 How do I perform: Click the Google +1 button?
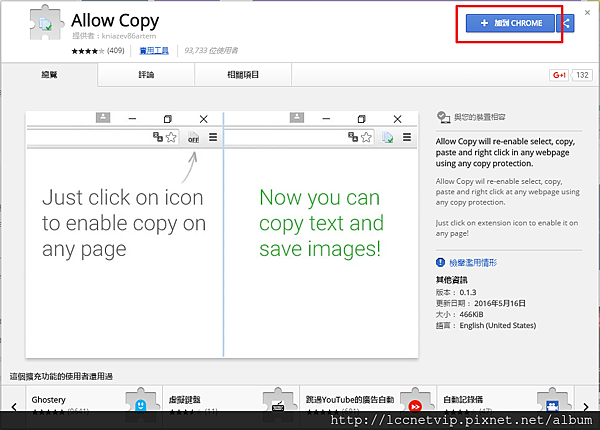560,75
